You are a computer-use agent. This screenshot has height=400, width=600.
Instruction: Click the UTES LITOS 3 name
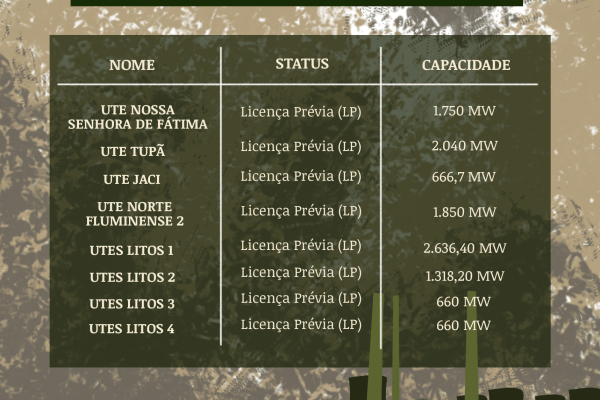tap(132, 303)
